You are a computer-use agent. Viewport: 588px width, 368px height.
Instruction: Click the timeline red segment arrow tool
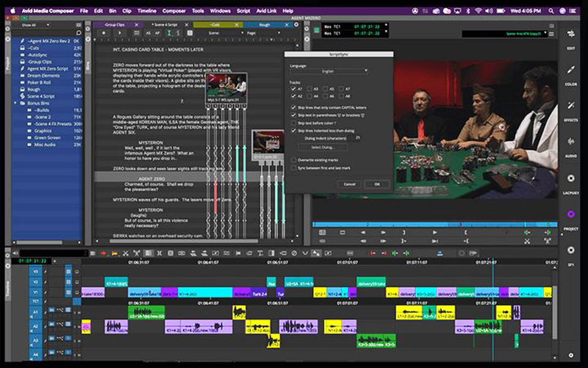(x=103, y=253)
